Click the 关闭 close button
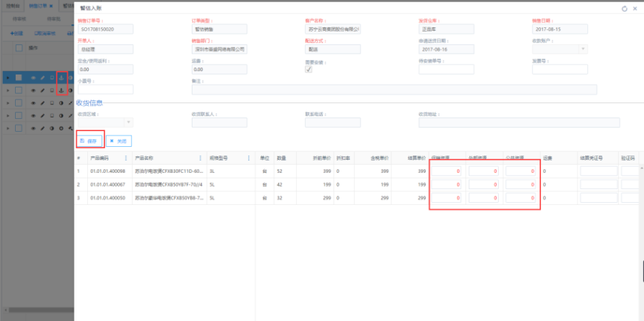The image size is (644, 321). tap(119, 141)
